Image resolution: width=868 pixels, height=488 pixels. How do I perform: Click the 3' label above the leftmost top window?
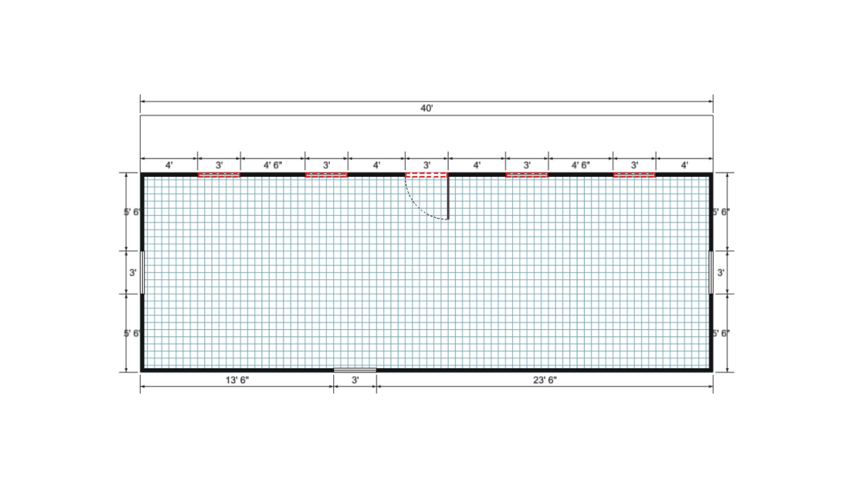click(219, 165)
